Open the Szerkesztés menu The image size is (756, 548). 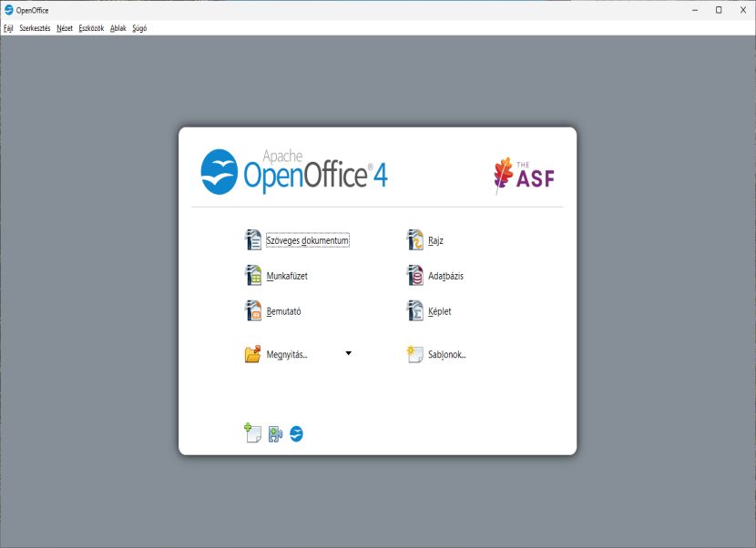click(35, 28)
